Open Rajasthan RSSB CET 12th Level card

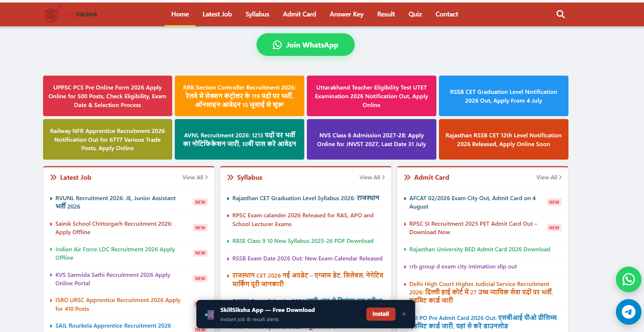pos(504,140)
